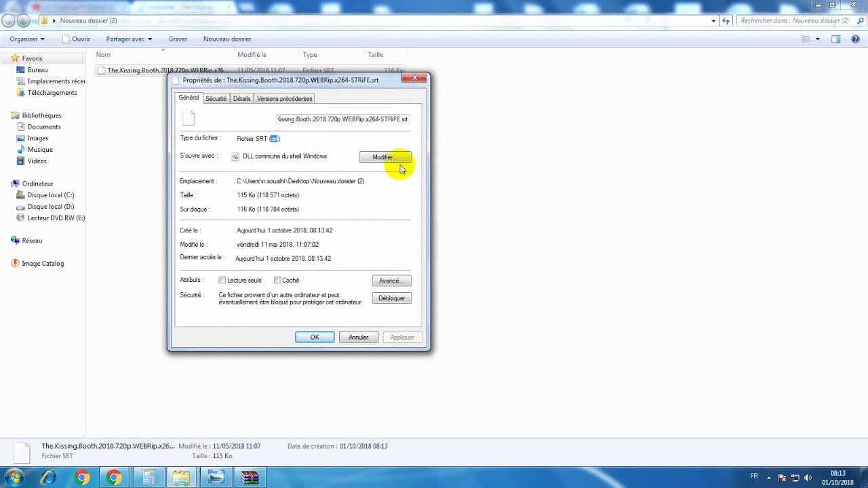Click the Favoris star icon
This screenshot has height=488, width=868.
[x=15, y=58]
